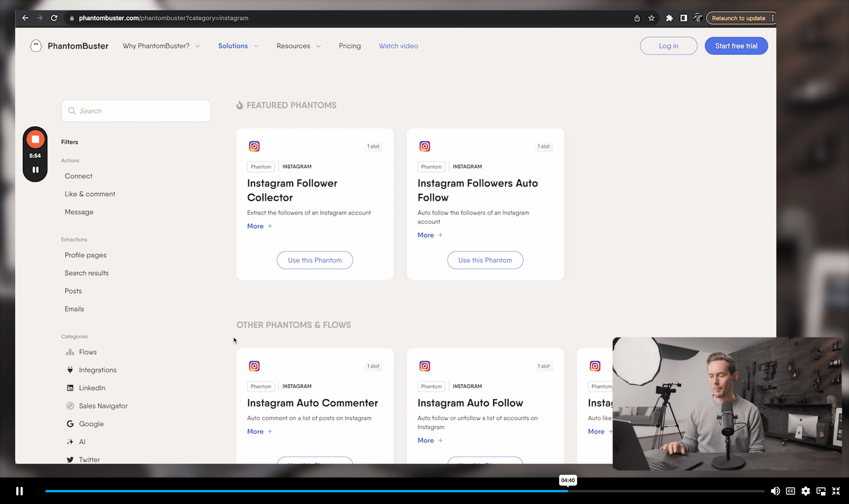Select the Message action filter
This screenshot has width=849, height=504.
(x=79, y=212)
